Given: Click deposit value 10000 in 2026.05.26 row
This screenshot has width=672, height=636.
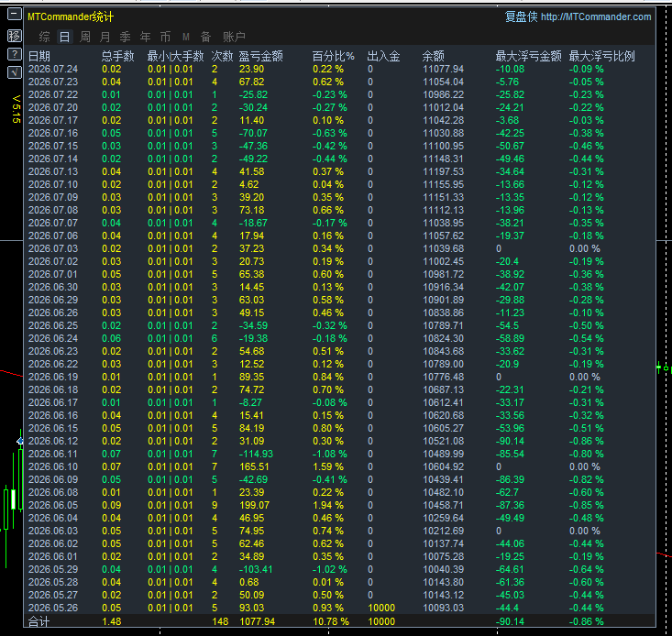Looking at the screenshot, I should pos(381,608).
